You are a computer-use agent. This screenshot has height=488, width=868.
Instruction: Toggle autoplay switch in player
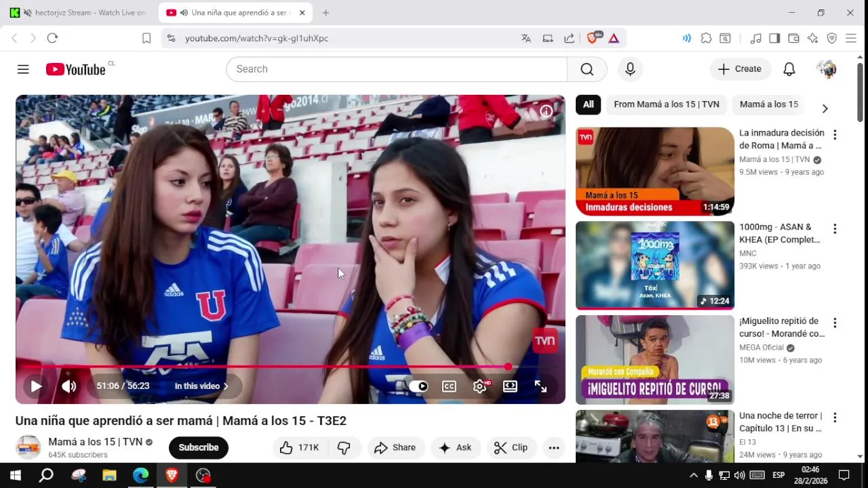pos(418,386)
